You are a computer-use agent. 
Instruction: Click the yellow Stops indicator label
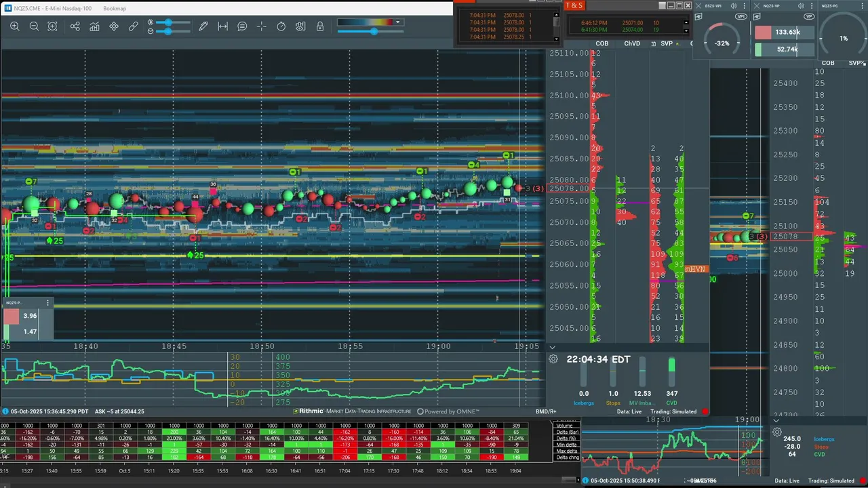tap(613, 403)
